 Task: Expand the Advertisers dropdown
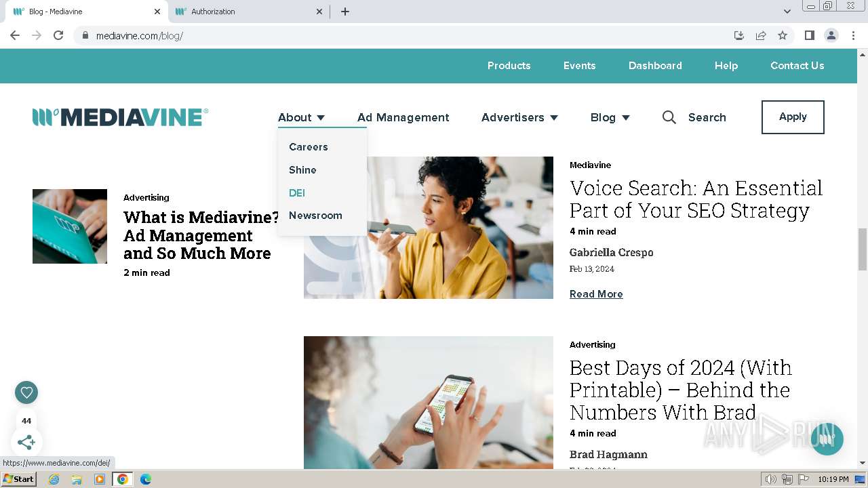[519, 117]
